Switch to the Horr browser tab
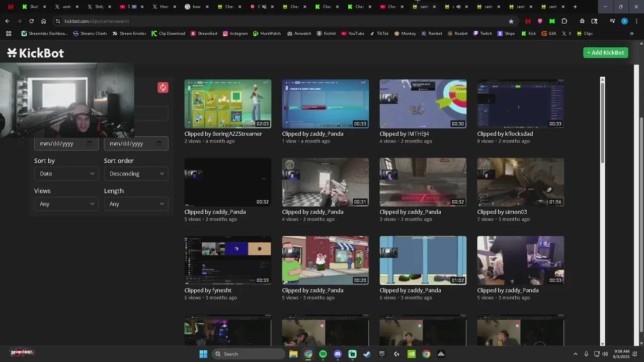This screenshot has width=644, height=362. [x=164, y=7]
